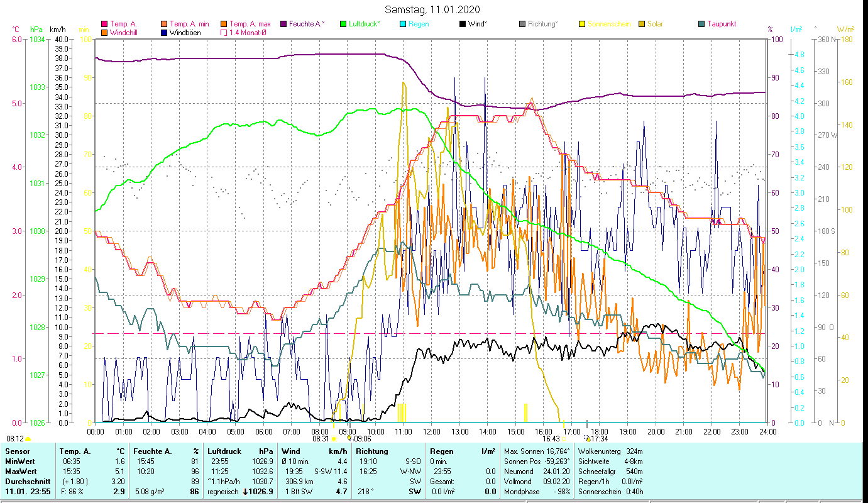The height and width of the screenshot is (503, 868).
Task: Click the Windchill legend swatch
Action: click(104, 33)
